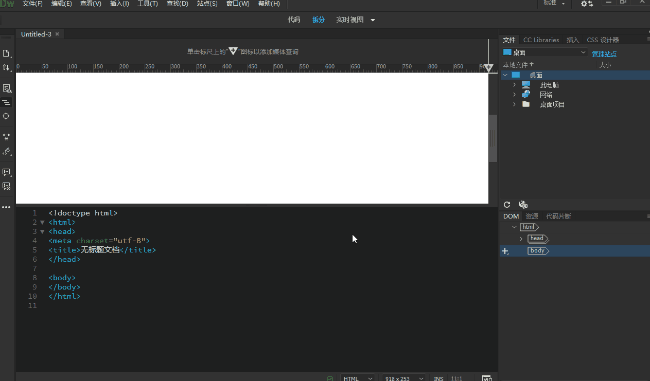Switch to the 代码片断 snippets tab
Screen dimensions: 650x381
click(x=558, y=216)
